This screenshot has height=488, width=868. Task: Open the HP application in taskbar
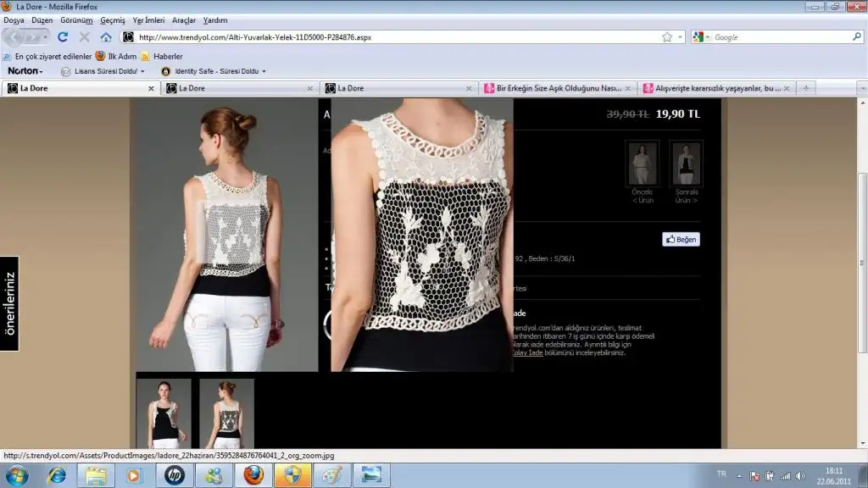[174, 475]
